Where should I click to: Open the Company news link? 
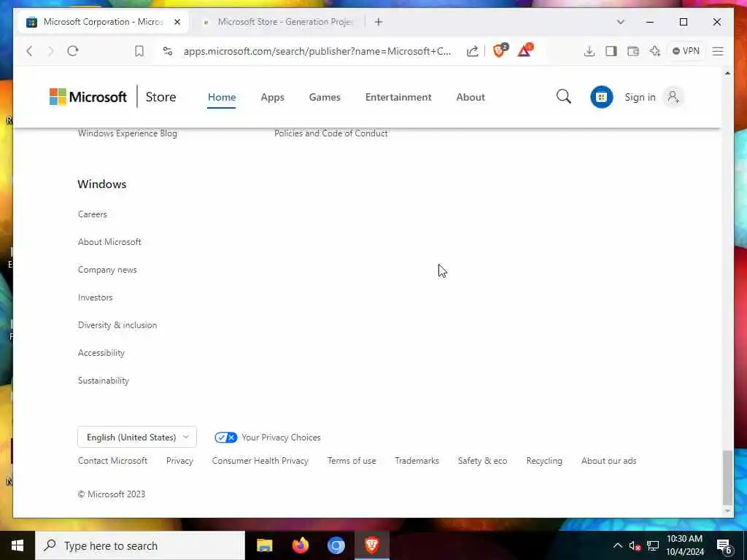coord(107,270)
